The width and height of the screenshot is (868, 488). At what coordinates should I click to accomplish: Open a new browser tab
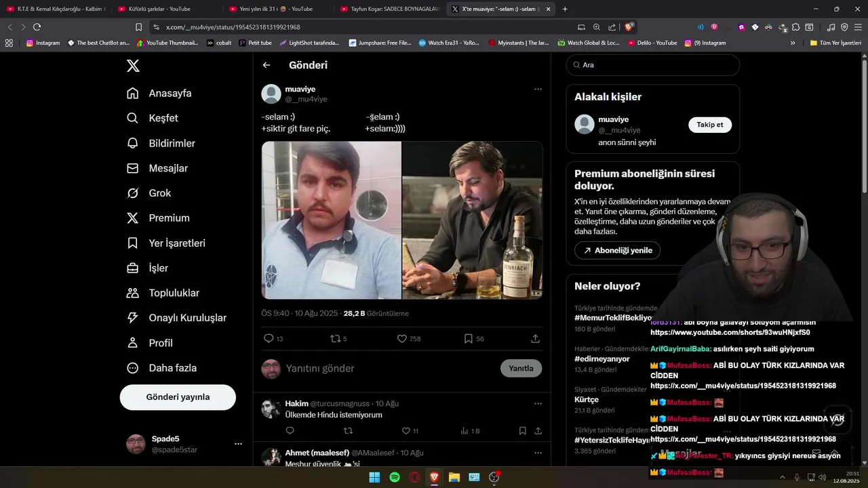[x=565, y=9]
